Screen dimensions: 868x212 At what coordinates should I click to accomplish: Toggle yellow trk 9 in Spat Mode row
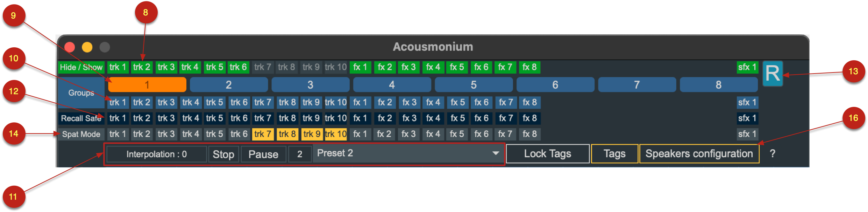pyautogui.click(x=312, y=134)
